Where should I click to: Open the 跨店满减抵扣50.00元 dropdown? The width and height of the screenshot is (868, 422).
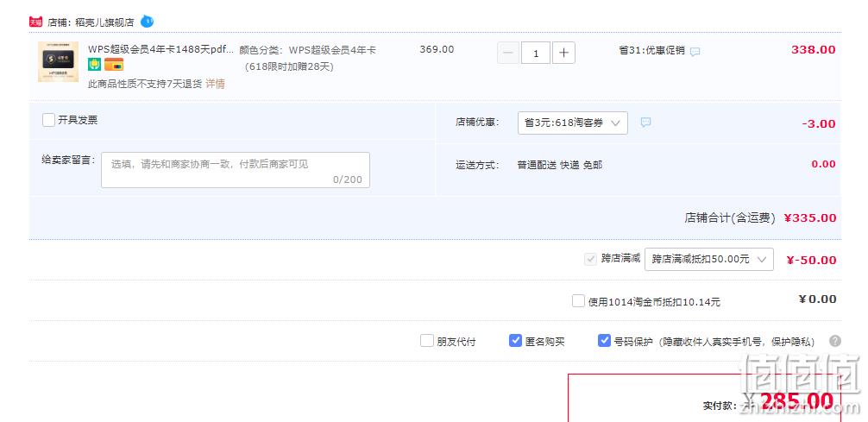pos(709,259)
